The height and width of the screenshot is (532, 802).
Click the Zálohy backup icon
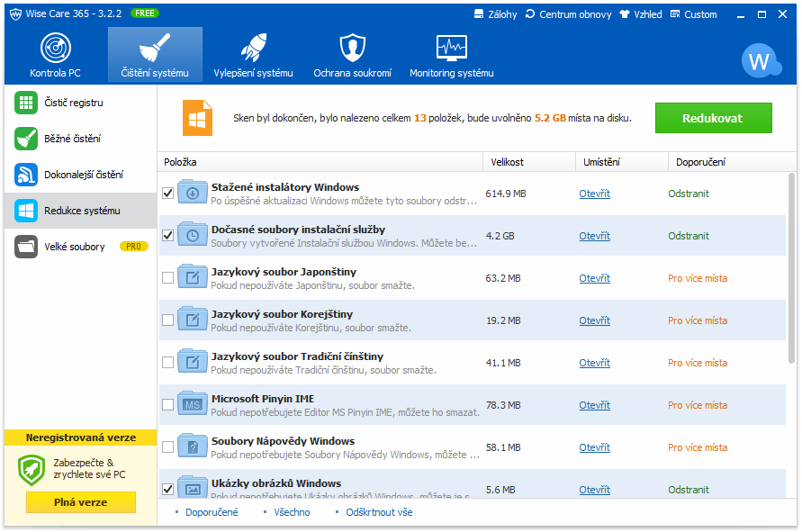[x=479, y=14]
